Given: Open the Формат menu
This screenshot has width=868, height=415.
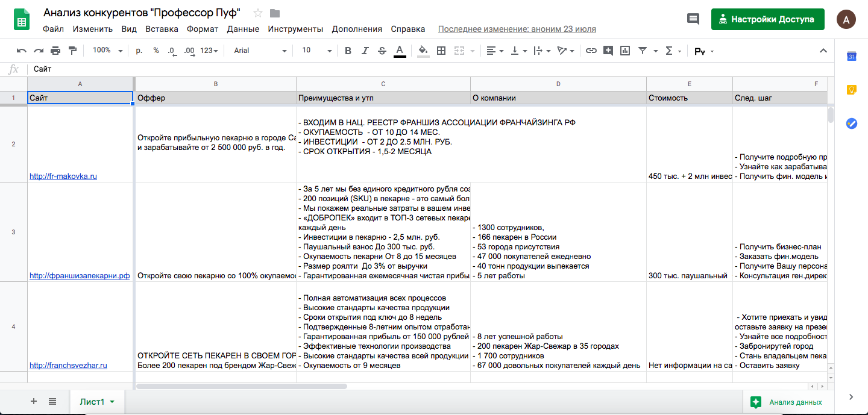Looking at the screenshot, I should click(x=203, y=29).
